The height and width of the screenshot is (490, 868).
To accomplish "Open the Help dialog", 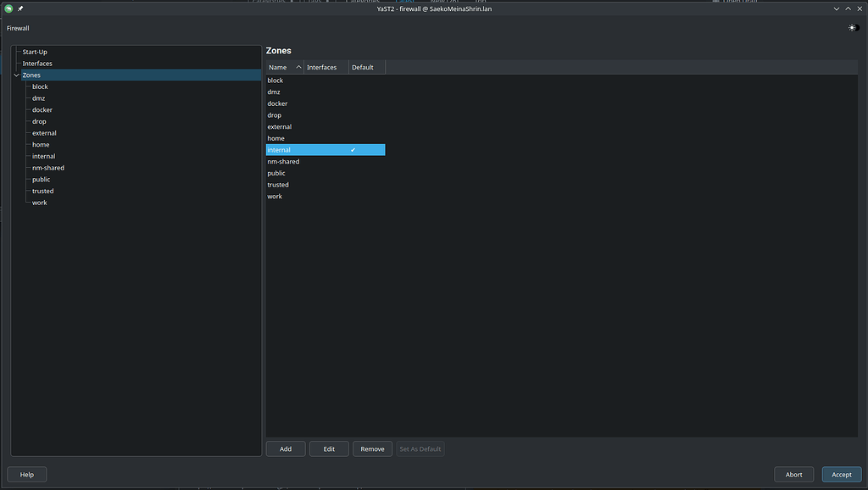I will [x=26, y=474].
